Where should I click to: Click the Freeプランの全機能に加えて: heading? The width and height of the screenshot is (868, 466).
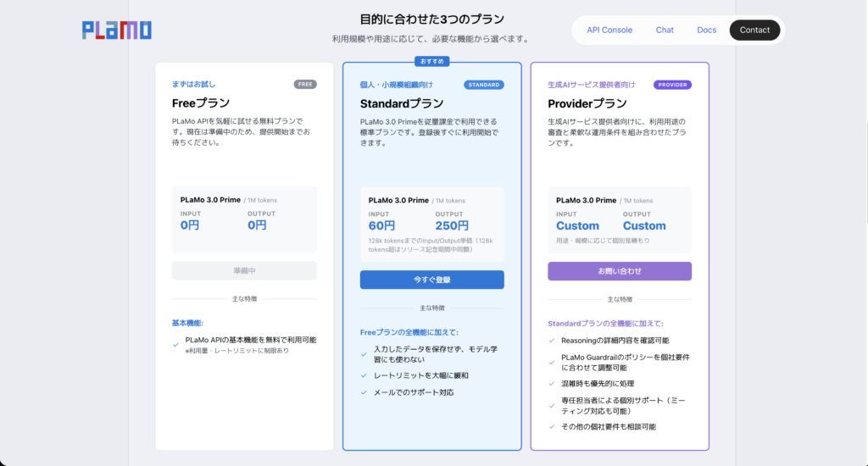click(x=409, y=332)
